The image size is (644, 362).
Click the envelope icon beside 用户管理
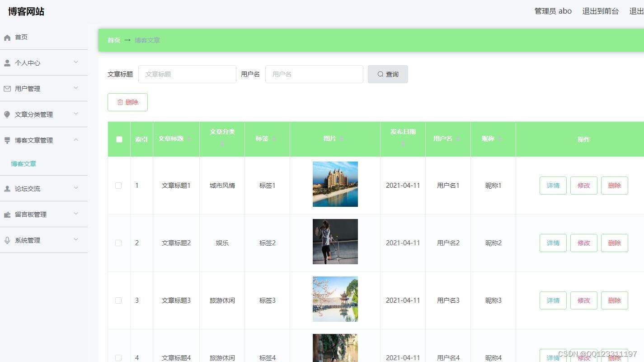(7, 89)
